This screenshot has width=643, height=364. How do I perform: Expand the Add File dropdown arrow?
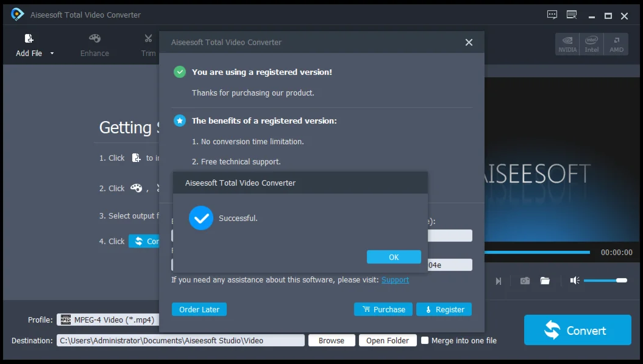pyautogui.click(x=52, y=53)
